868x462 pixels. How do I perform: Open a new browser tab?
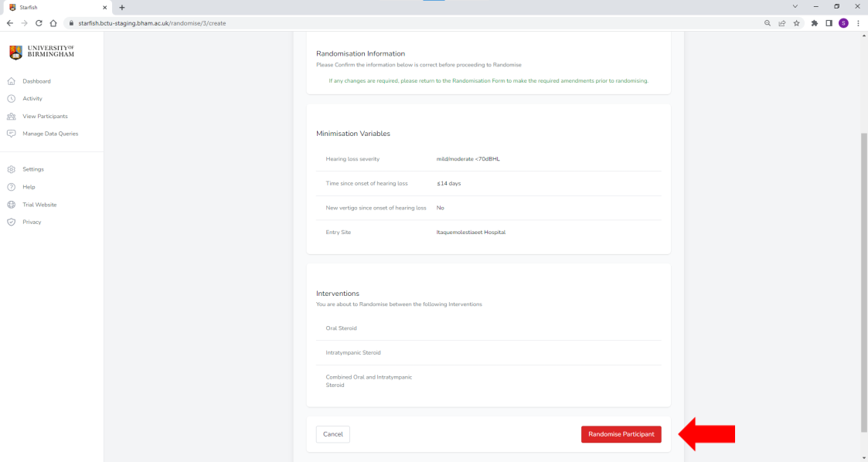click(122, 8)
